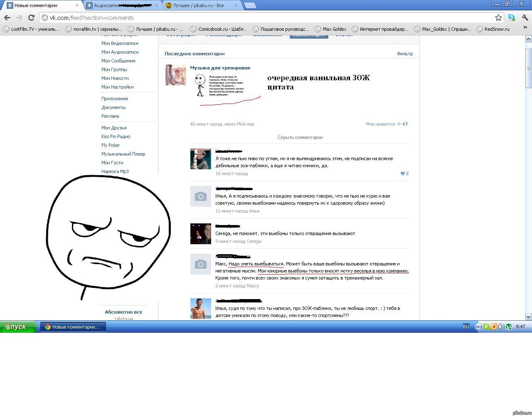Open a new tab with the tab button
Image resolution: width=532 pixels, height=416 pixels.
[x=250, y=5]
